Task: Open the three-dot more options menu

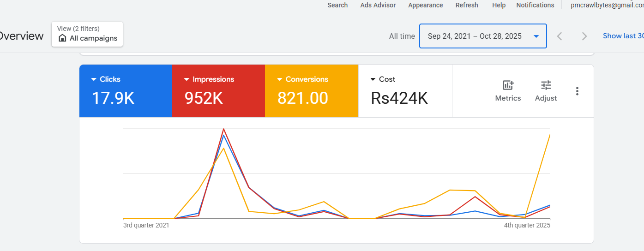Action: (x=577, y=91)
